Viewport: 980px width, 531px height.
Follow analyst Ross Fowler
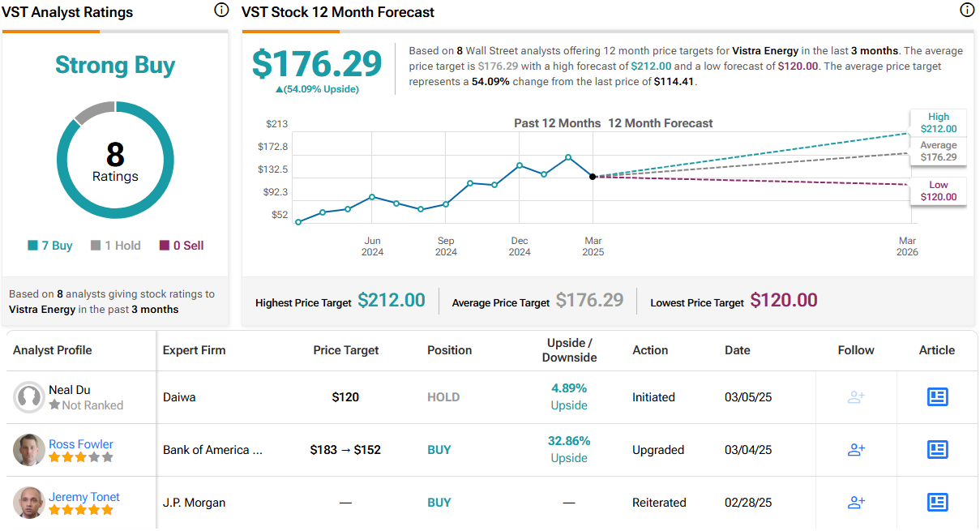point(856,450)
